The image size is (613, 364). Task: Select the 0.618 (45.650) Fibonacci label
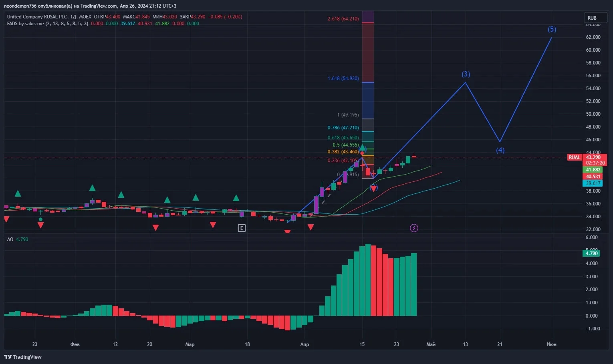tap(343, 138)
